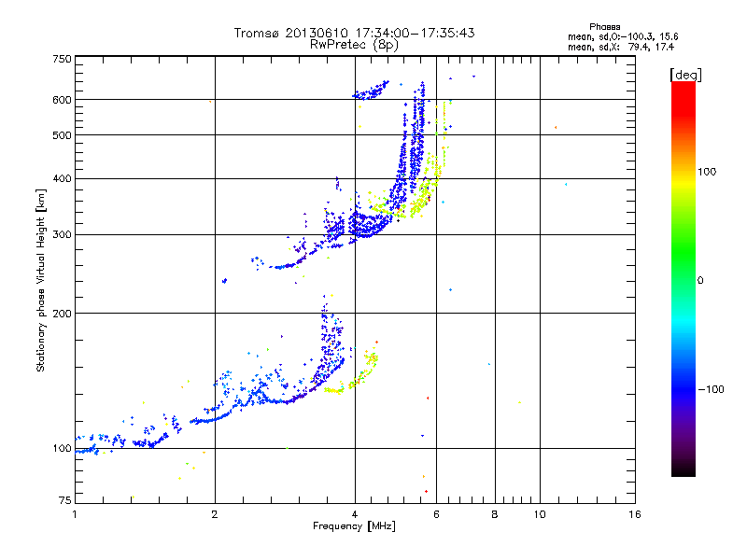Click the colorbar '0' tick label
Screen dimensions: 747x560
click(x=700, y=280)
